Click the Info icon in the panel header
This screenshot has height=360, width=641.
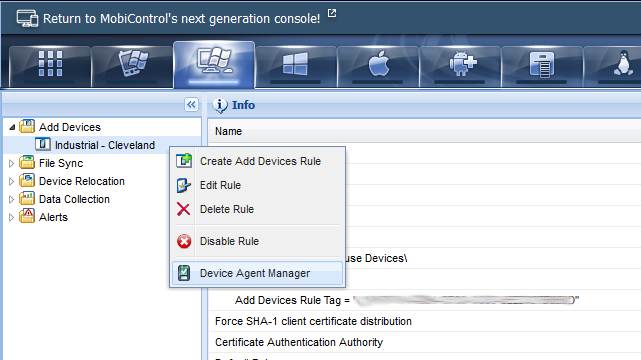(220, 105)
